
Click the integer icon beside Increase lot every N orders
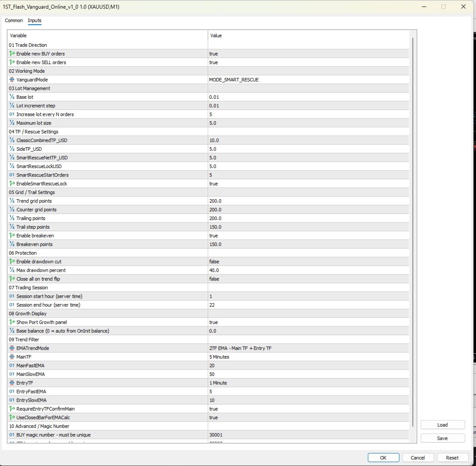click(12, 114)
